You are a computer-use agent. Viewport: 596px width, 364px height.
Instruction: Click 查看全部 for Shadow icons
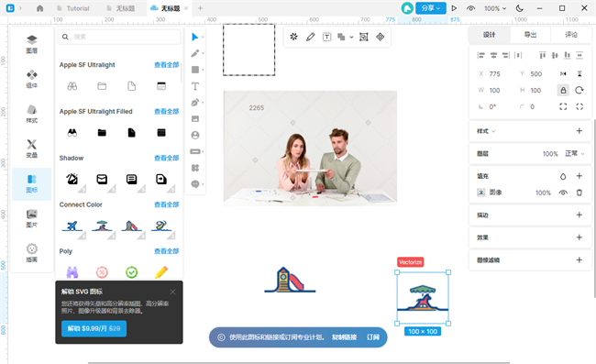[x=166, y=158]
